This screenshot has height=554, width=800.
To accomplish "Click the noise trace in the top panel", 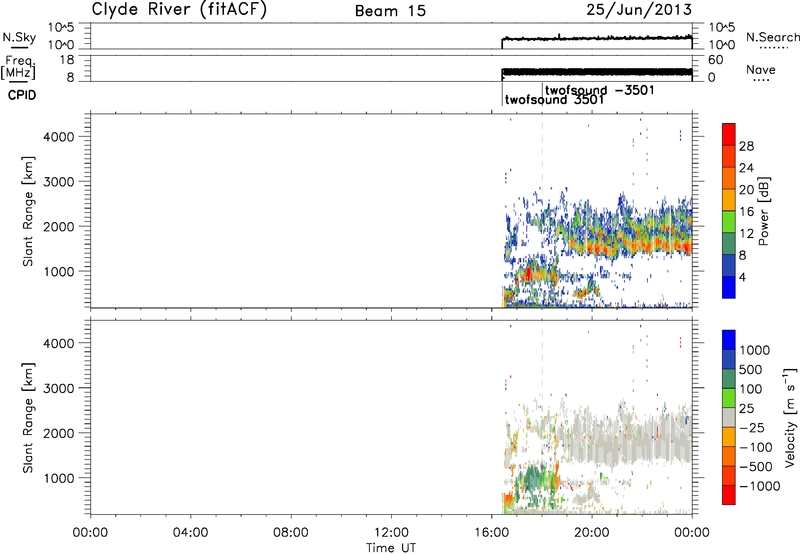I will click(x=597, y=38).
